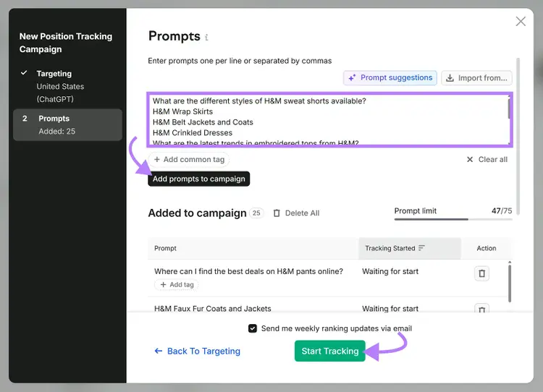Click the sparkle icon in Prompt suggestions
The width and height of the screenshot is (543, 392).
pyautogui.click(x=352, y=78)
